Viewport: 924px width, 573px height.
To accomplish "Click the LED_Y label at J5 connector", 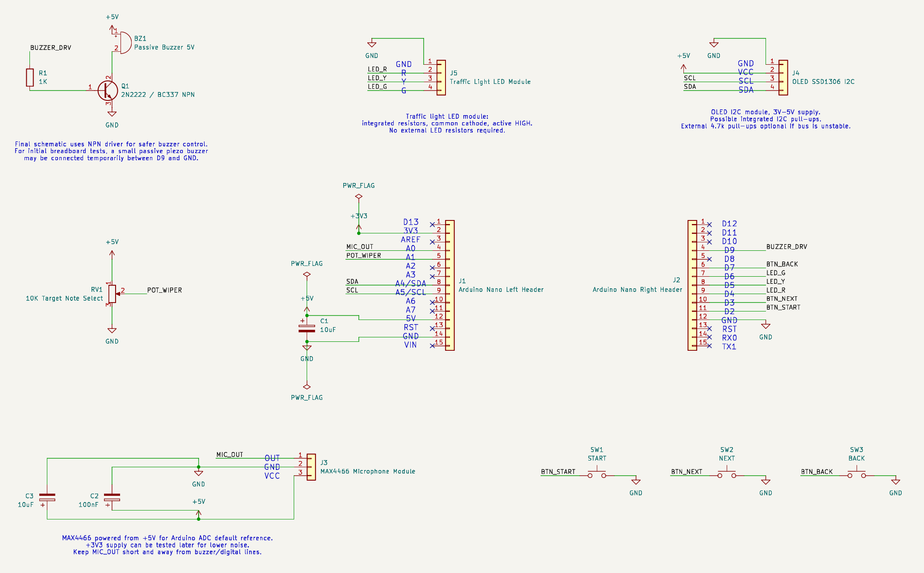I will click(x=377, y=78).
